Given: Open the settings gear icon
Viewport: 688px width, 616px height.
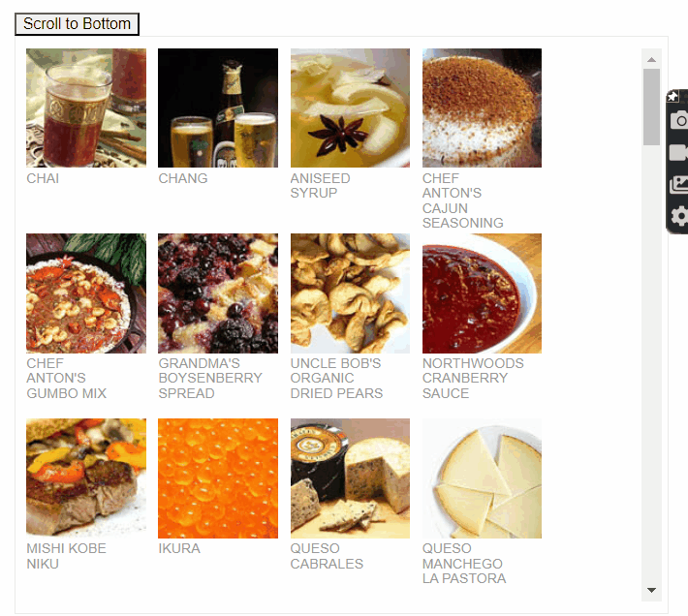Looking at the screenshot, I should point(679,216).
